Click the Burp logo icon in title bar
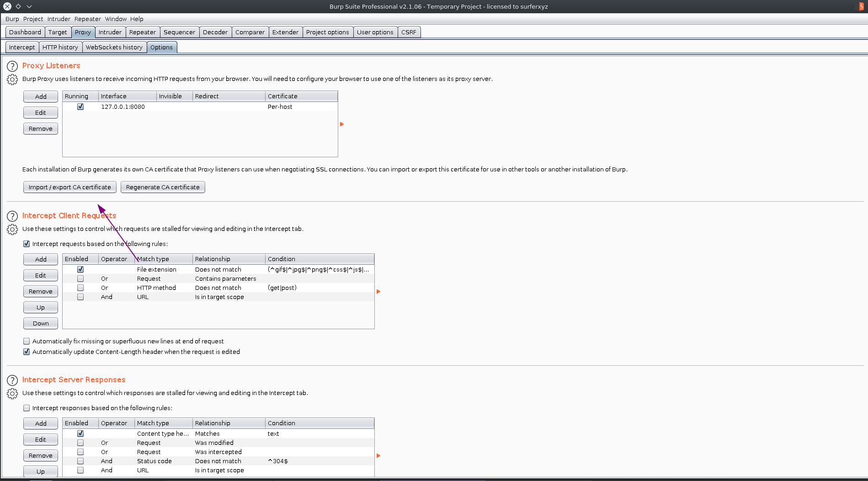Viewport: 868px width, 481px height. click(x=861, y=6)
